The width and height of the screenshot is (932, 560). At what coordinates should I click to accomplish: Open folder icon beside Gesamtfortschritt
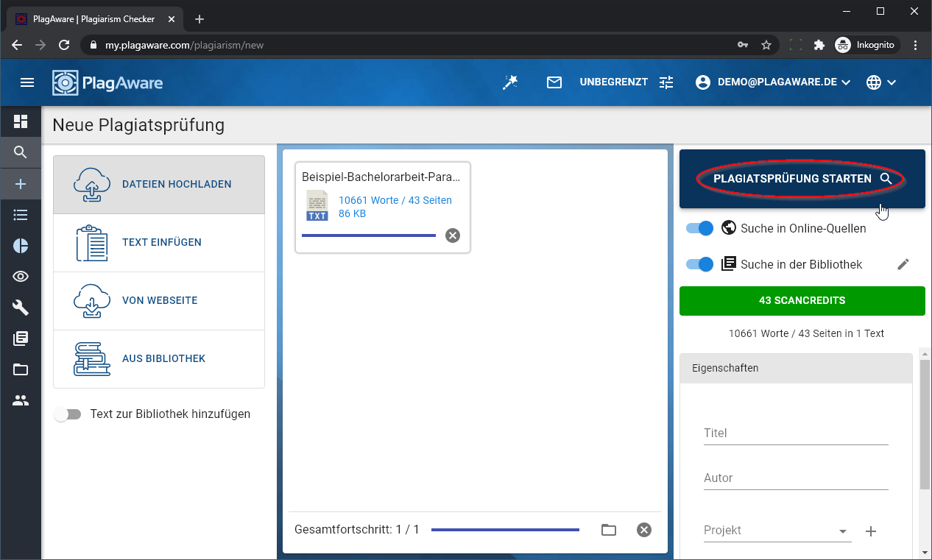point(608,530)
